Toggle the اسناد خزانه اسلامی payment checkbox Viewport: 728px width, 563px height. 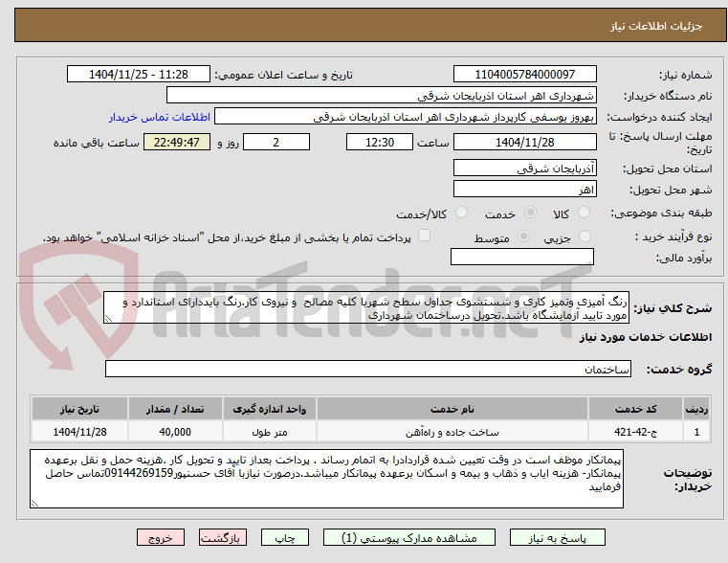coord(424,236)
